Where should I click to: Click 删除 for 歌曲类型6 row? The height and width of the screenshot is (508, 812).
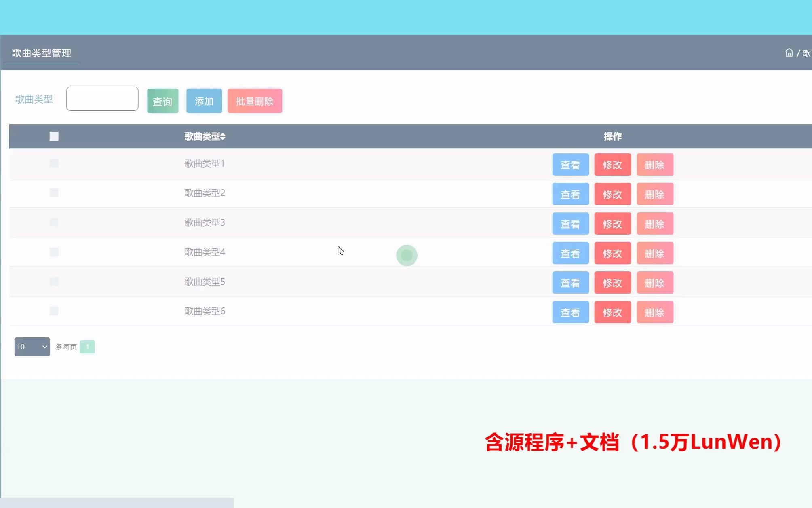click(x=655, y=312)
